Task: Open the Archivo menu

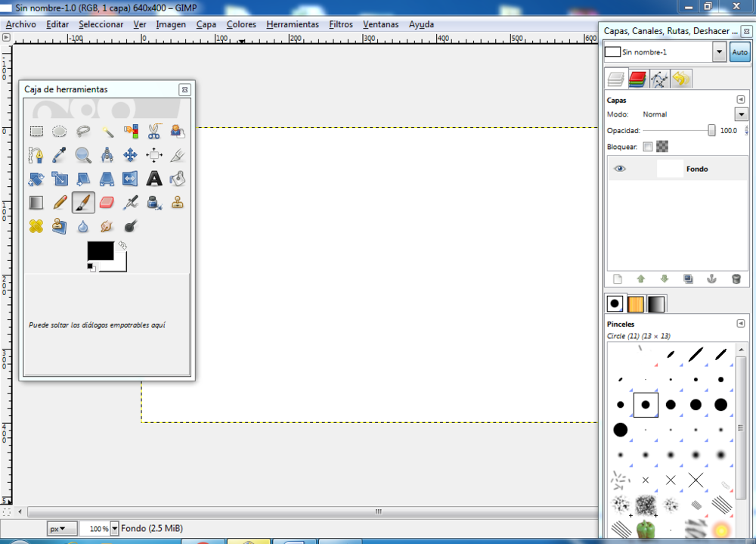Action: pyautogui.click(x=20, y=24)
